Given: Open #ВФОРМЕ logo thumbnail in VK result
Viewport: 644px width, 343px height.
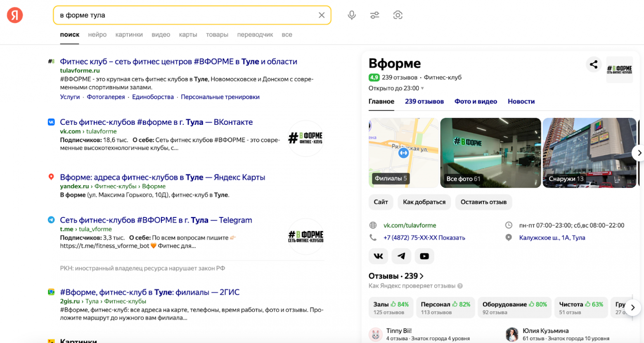Looking at the screenshot, I should coord(306,138).
